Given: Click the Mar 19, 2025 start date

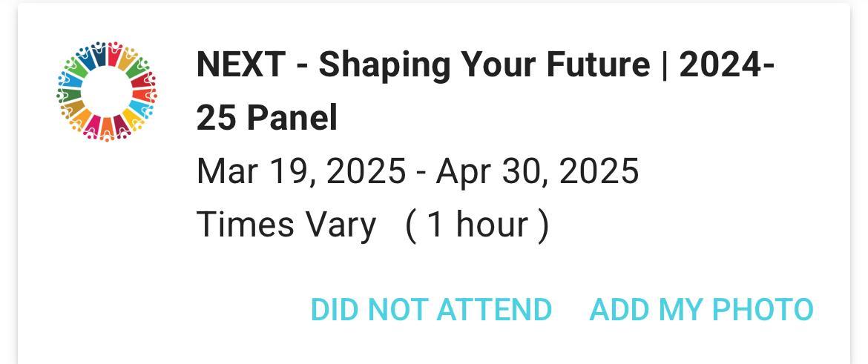Looking at the screenshot, I should click(300, 171).
